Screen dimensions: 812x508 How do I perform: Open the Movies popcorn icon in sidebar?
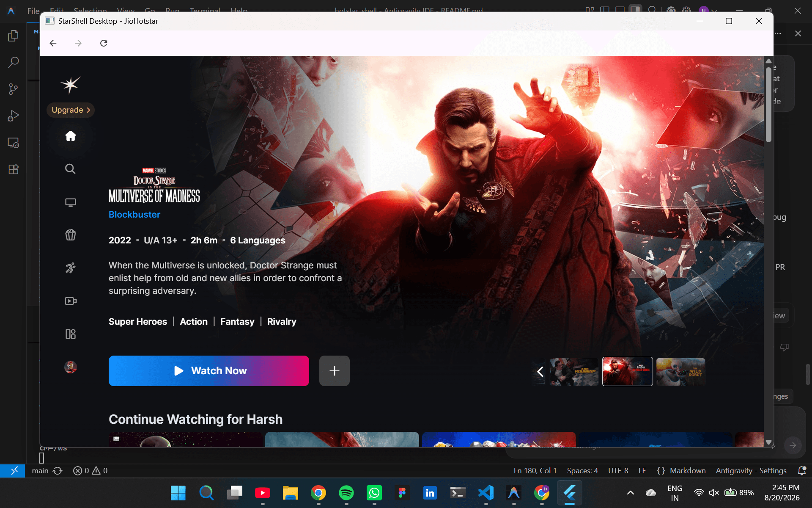click(x=71, y=235)
